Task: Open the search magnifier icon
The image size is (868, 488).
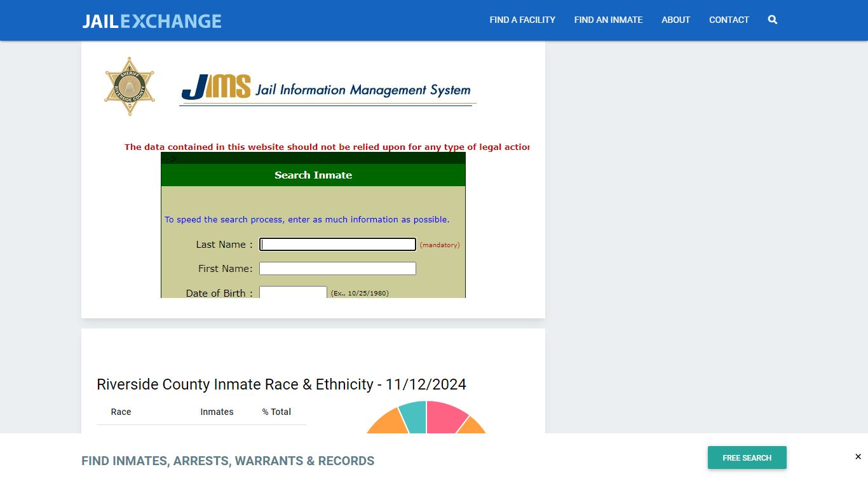Action: (773, 20)
